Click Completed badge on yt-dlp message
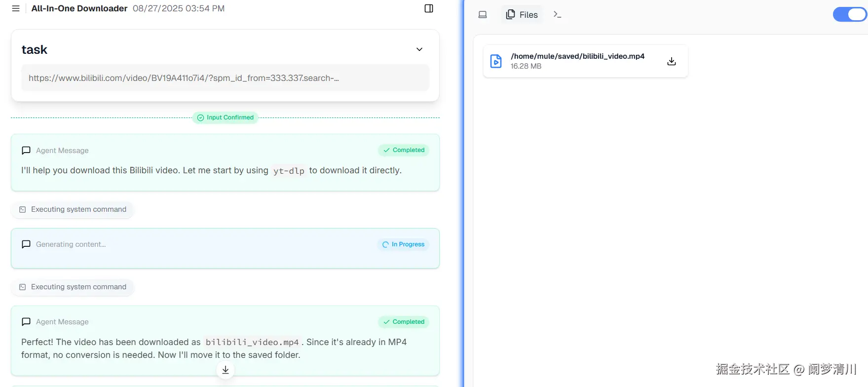The height and width of the screenshot is (387, 868). [404, 150]
